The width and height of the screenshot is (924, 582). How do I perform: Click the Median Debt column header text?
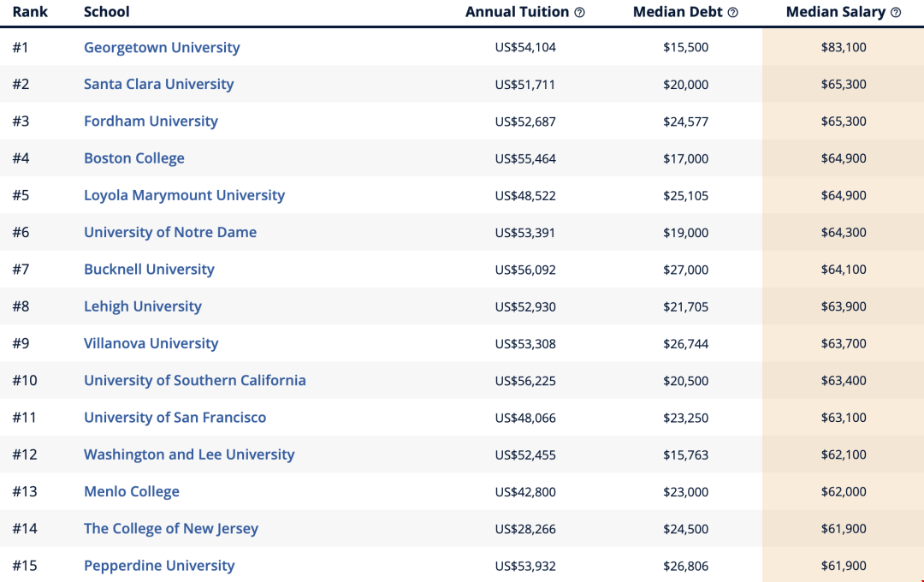click(x=678, y=12)
